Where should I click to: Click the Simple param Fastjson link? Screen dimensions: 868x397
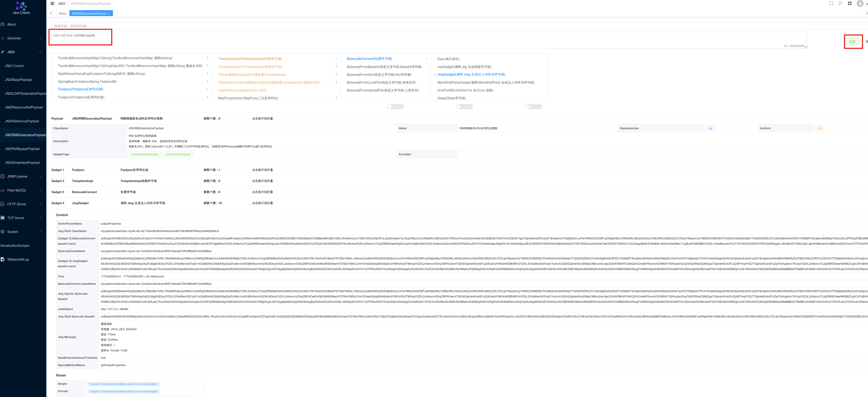(123, 384)
